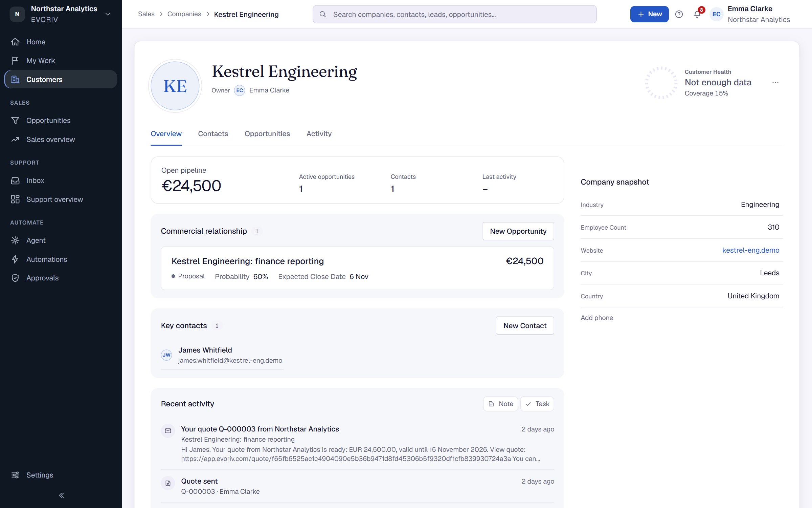812x508 pixels.
Task: Select the Customers building icon
Action: [15, 79]
